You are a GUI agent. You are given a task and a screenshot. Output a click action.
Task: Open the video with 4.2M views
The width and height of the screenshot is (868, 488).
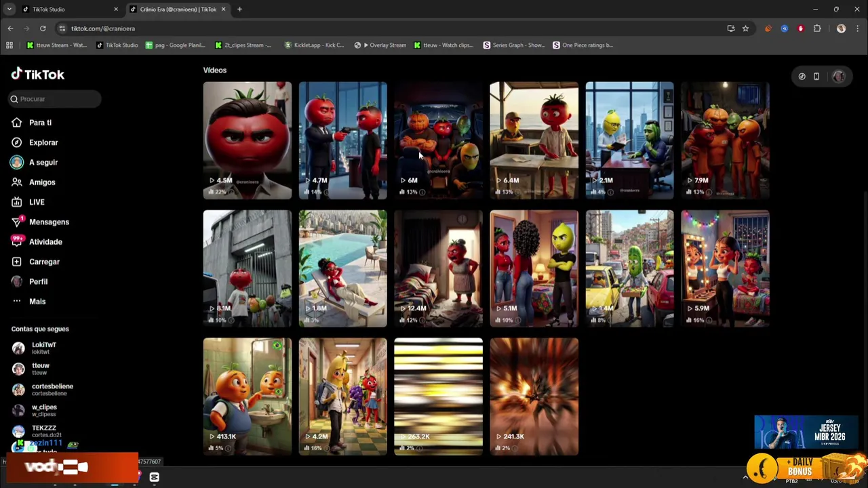point(343,396)
